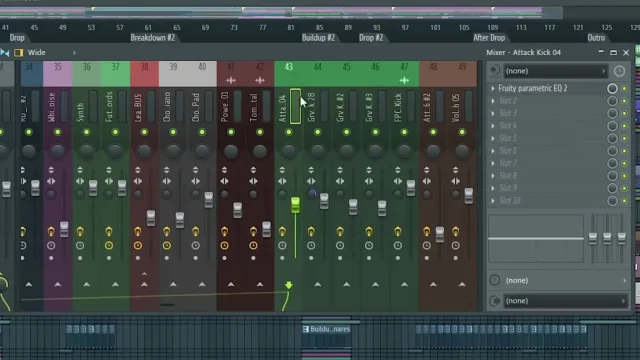Click yellow effects enable icon on Cho..iano track

coord(167,232)
